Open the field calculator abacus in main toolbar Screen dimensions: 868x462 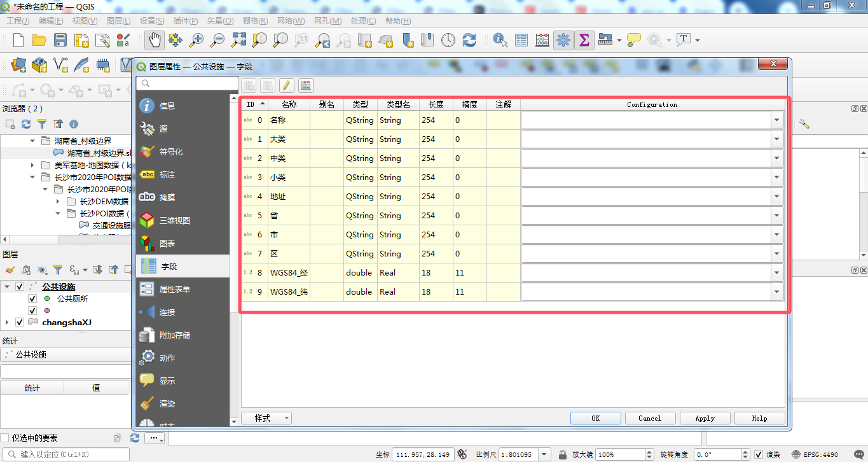point(542,40)
